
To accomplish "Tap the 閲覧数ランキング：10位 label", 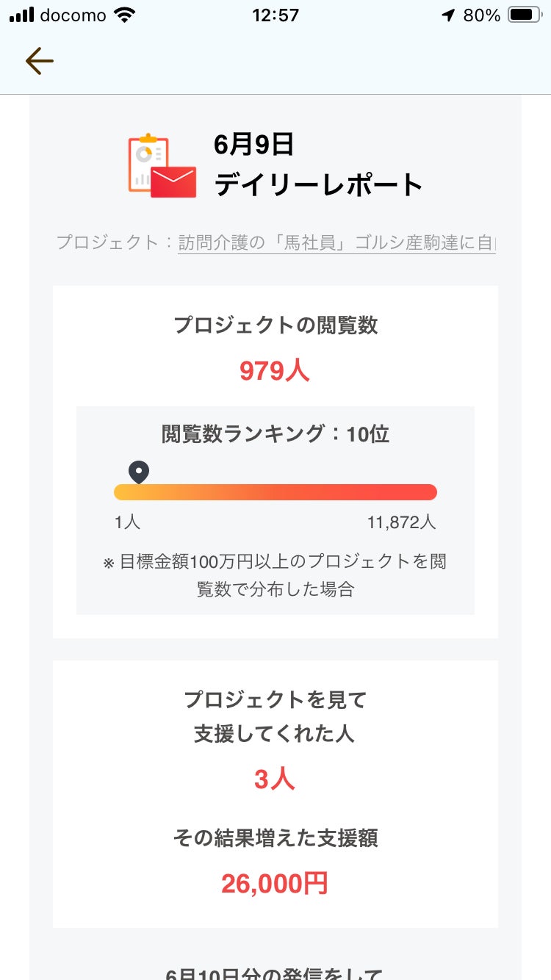I will (x=275, y=434).
